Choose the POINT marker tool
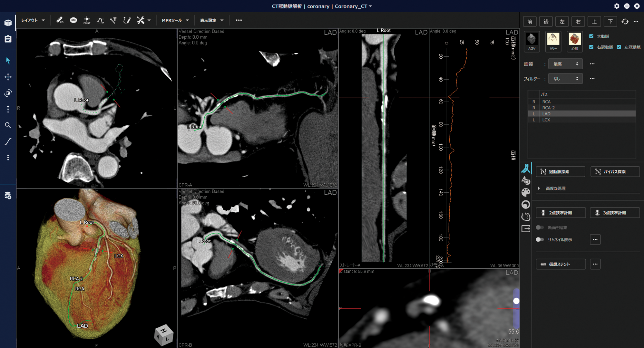The width and height of the screenshot is (644, 348). click(x=87, y=20)
